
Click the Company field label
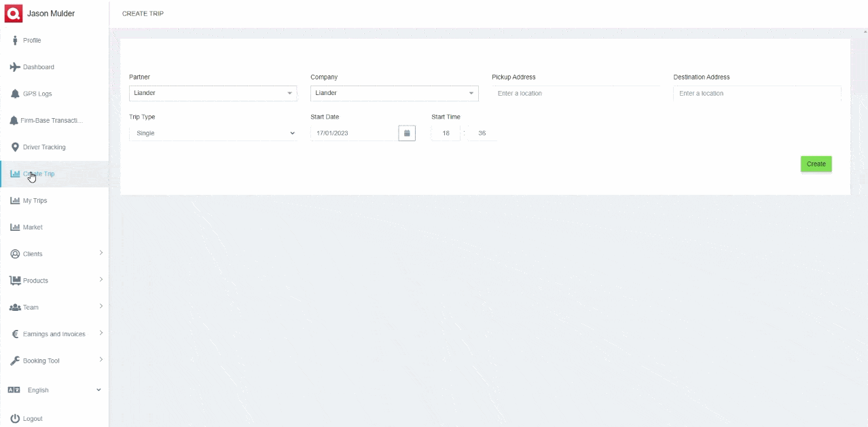pos(324,77)
